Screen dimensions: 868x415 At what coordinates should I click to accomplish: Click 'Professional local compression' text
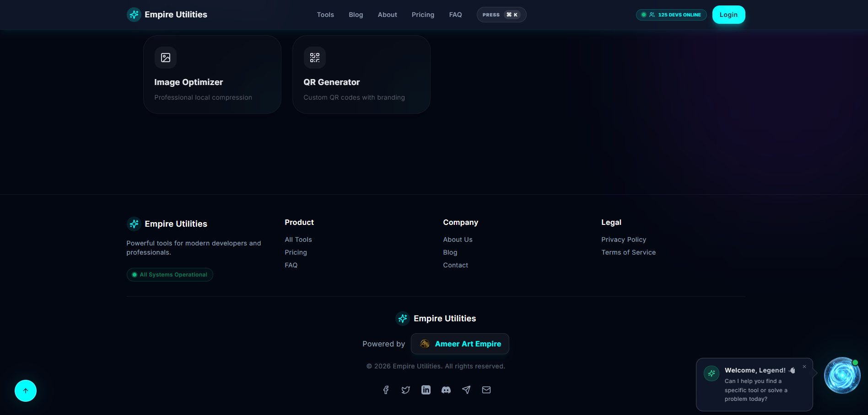point(203,97)
